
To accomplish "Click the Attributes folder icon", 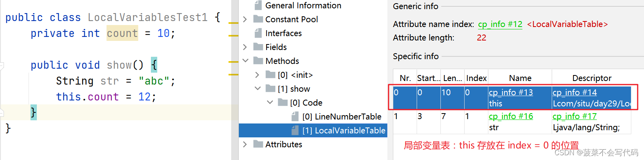I will tap(258, 144).
